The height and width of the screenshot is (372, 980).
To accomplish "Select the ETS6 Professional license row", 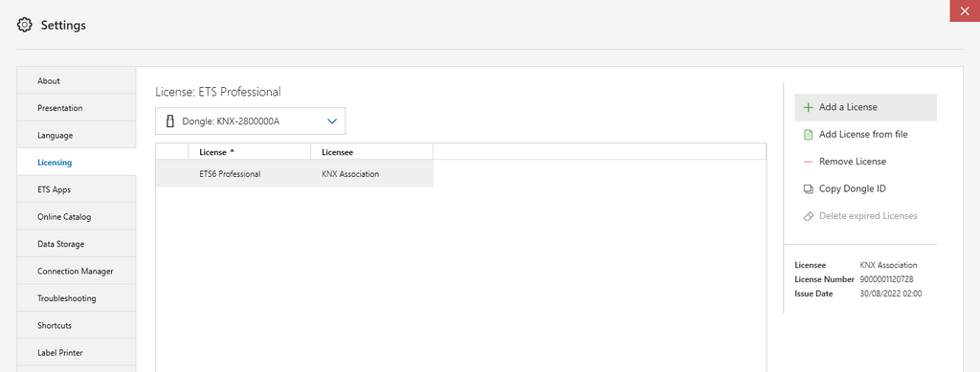I will [x=295, y=174].
